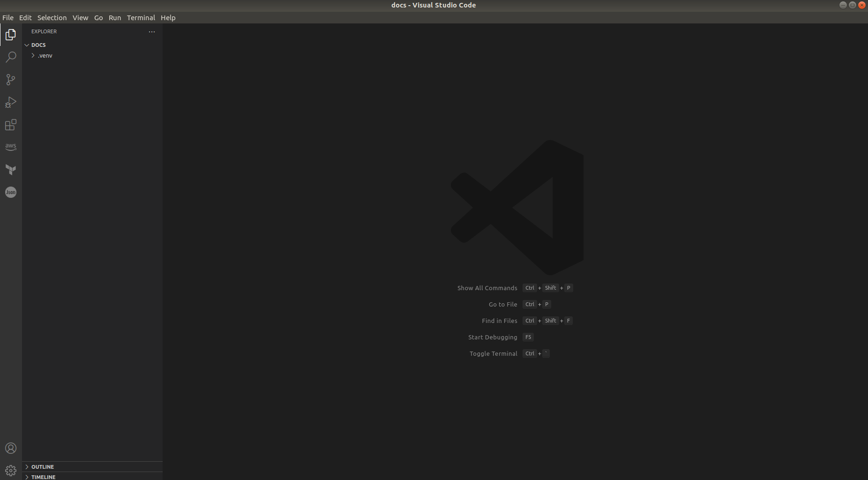868x480 pixels.
Task: Open the Search view icon
Action: pyautogui.click(x=11, y=57)
